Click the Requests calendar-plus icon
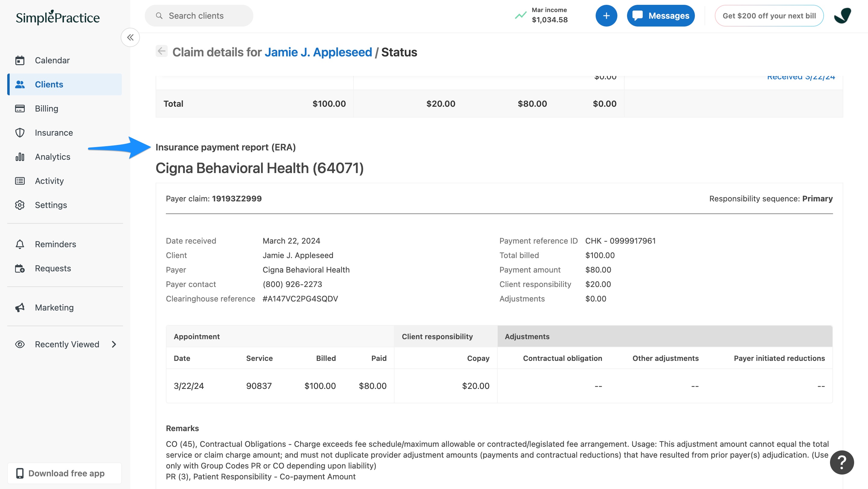 point(20,268)
